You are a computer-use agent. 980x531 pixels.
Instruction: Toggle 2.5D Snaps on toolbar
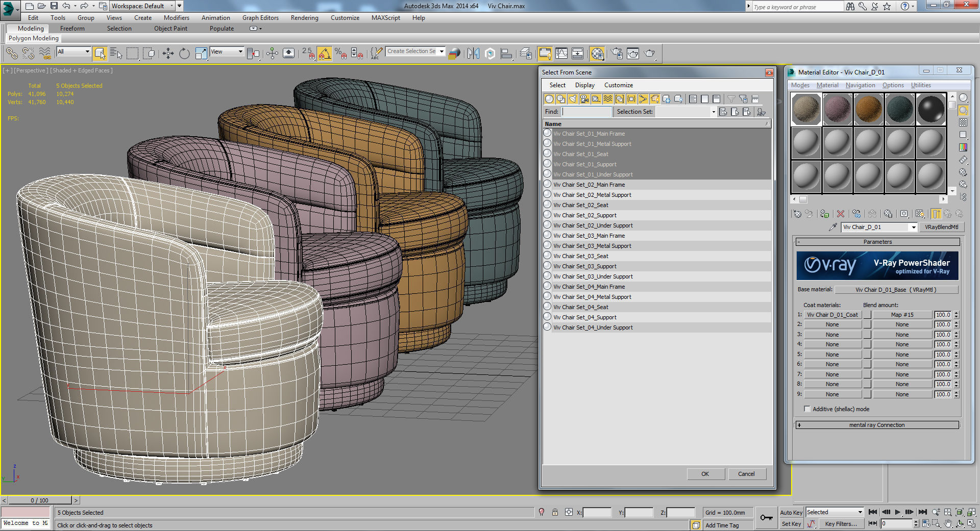pyautogui.click(x=308, y=53)
